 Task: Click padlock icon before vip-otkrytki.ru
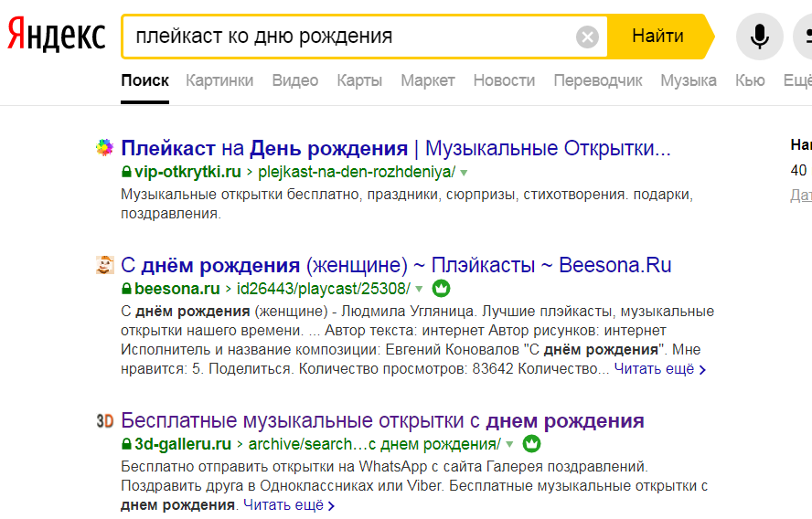126,171
